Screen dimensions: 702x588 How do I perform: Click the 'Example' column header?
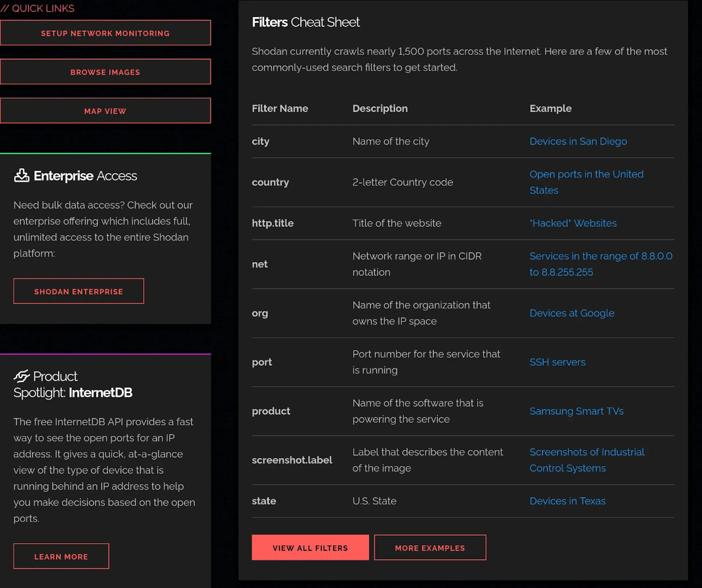point(550,109)
